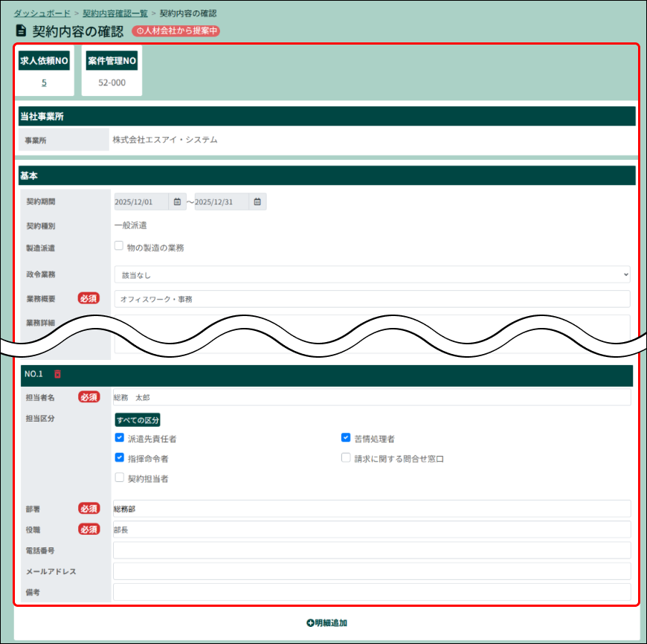647x644 pixels.
Task: Focus contract start date field 2025/12/01
Action: click(141, 202)
